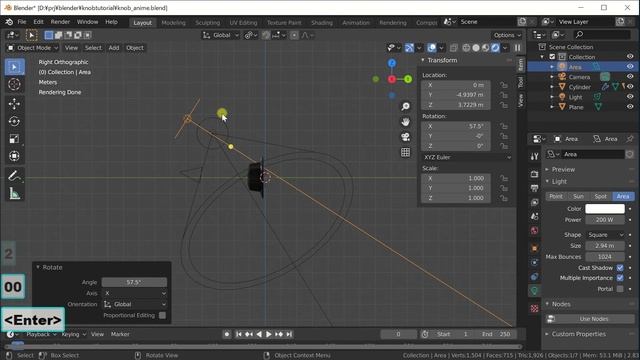This screenshot has width=640, height=360.
Task: Click the Z axis gizmo circle
Action: coord(392,63)
